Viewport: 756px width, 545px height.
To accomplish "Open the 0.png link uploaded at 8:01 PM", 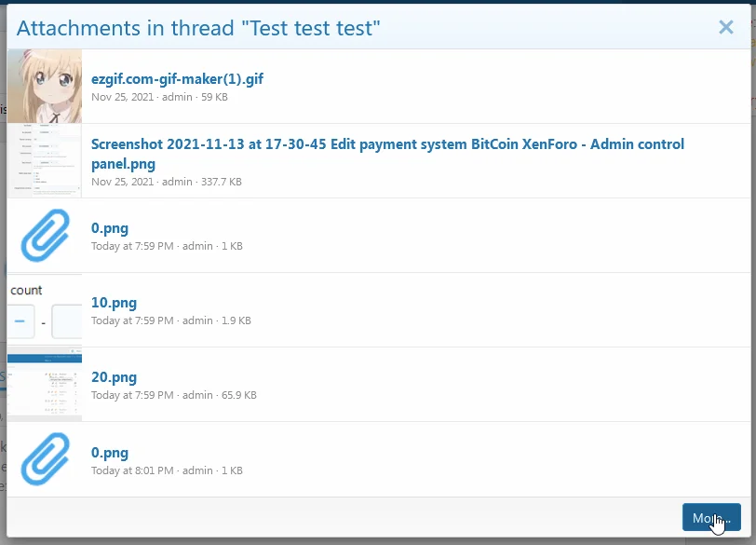I will 110,453.
